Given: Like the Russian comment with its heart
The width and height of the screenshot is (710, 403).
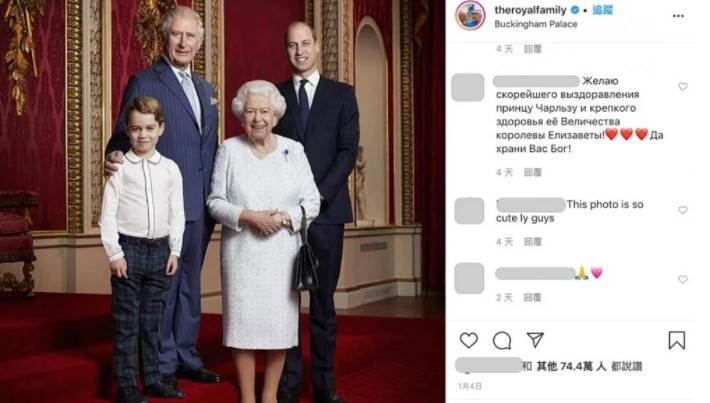Looking at the screenshot, I should (682, 86).
